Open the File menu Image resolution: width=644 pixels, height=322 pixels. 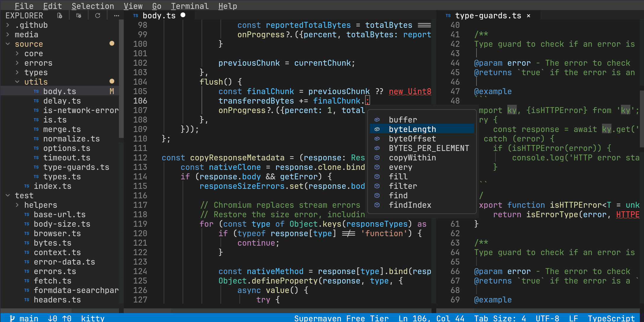[24, 6]
